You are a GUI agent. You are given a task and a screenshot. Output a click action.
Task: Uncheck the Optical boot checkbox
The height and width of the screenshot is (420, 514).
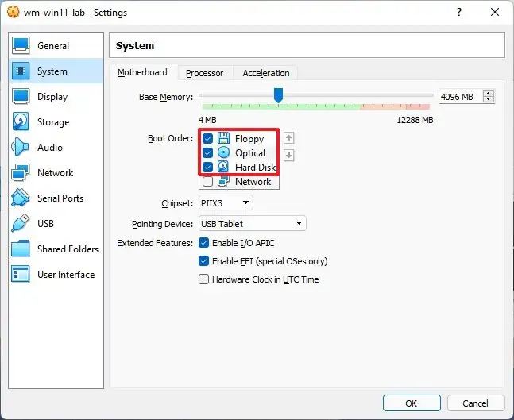click(207, 152)
